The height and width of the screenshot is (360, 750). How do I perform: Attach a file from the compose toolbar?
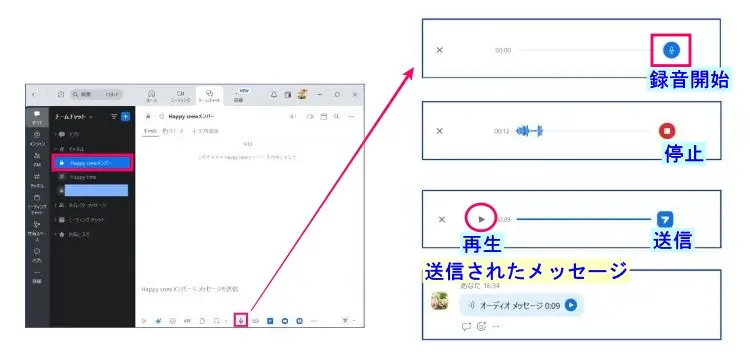pos(202,321)
